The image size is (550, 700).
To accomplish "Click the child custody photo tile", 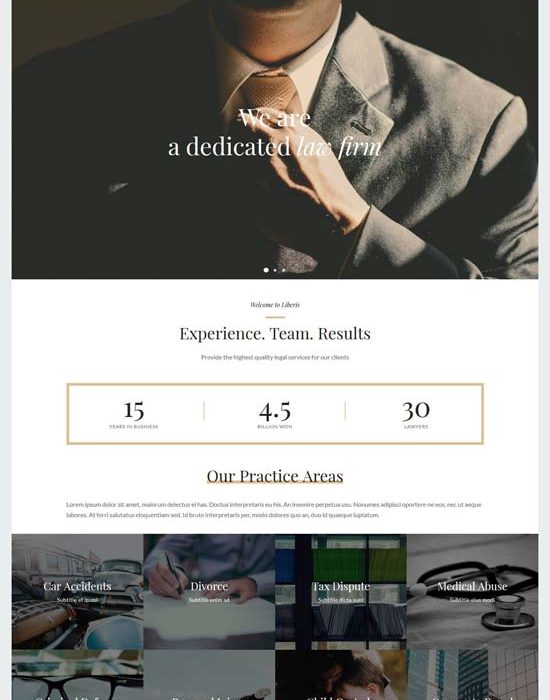I will tap(341, 675).
